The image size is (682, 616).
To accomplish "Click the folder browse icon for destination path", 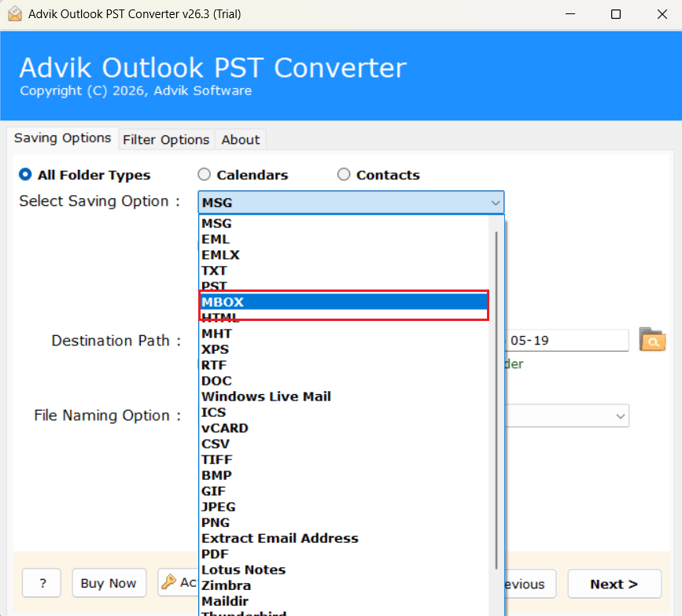I will [652, 340].
